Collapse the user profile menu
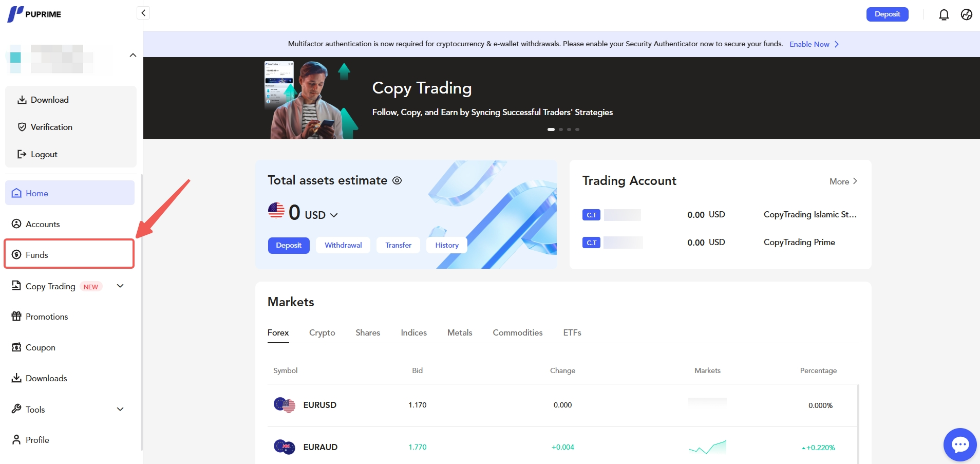This screenshot has height=464, width=980. [133, 55]
